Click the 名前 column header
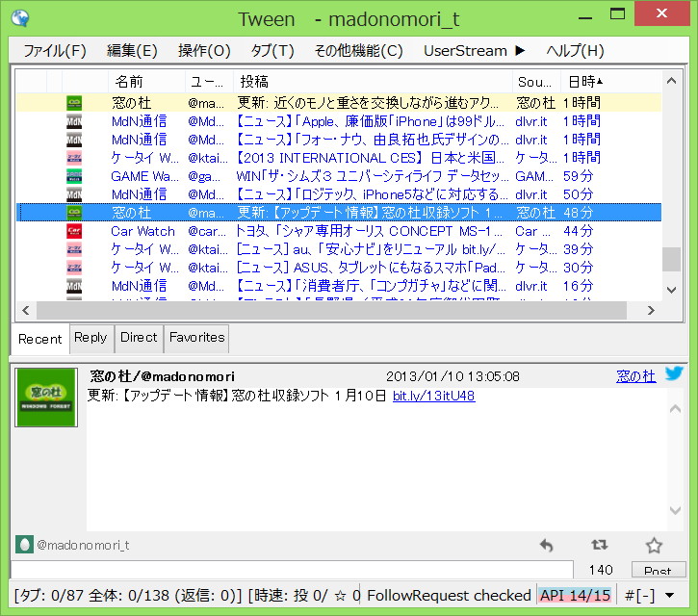The image size is (698, 616). pos(147,82)
